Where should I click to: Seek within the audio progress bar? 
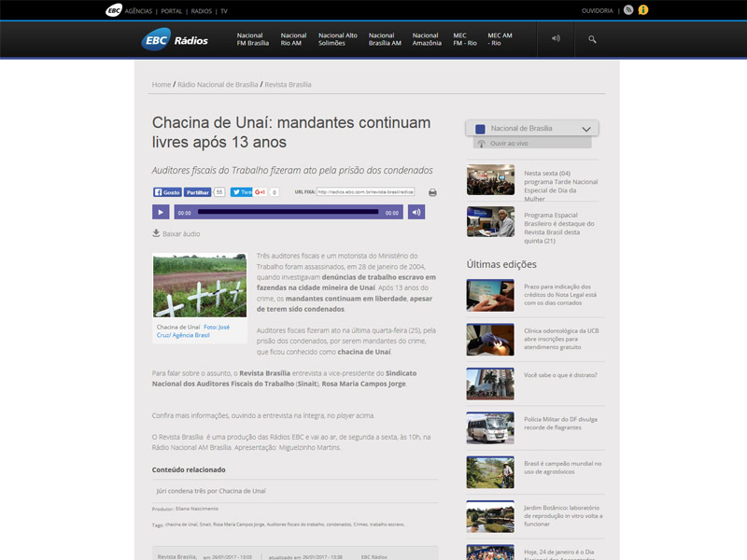[x=289, y=212]
